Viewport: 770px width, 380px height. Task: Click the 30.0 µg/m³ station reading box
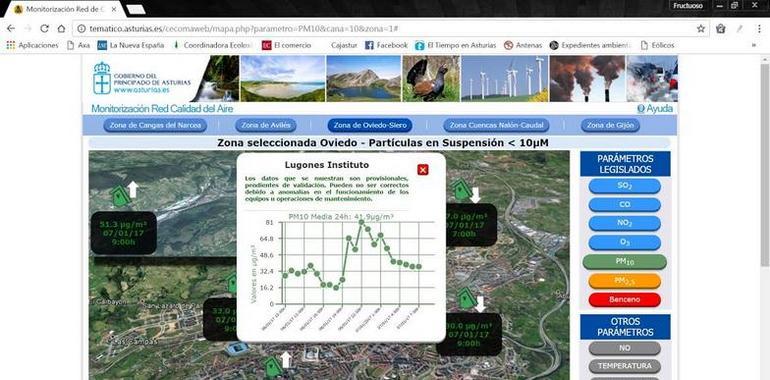[x=469, y=334]
